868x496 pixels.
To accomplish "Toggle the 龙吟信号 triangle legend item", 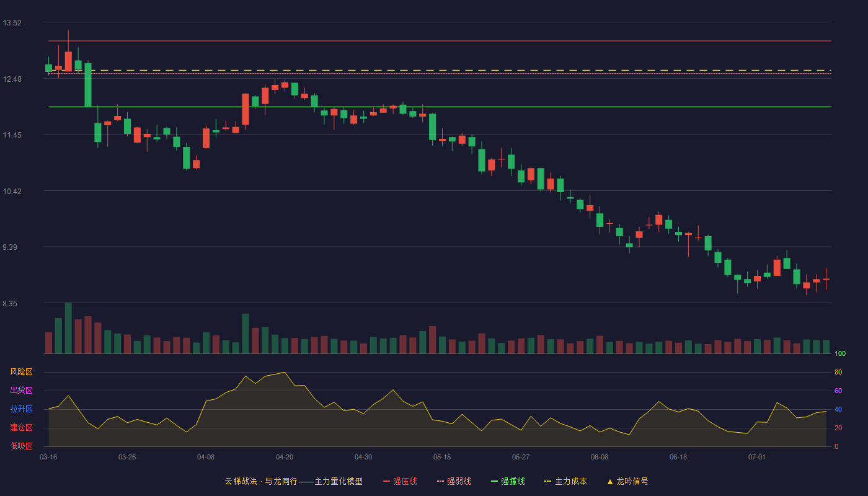I will pyautogui.click(x=627, y=481).
